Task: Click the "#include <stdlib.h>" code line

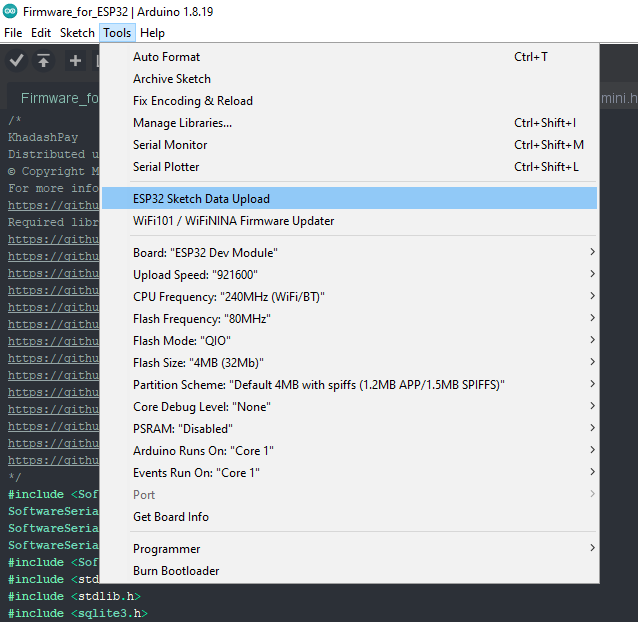Action: (x=74, y=596)
